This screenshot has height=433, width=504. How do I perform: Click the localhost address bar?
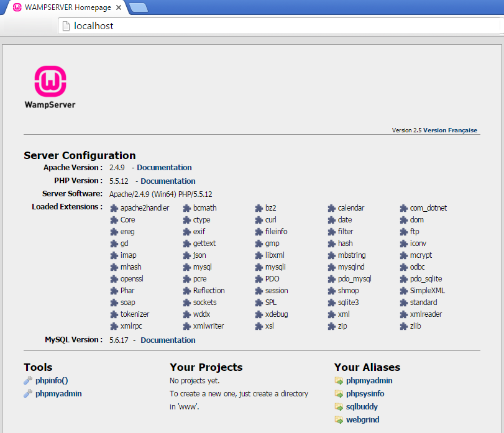click(x=280, y=25)
